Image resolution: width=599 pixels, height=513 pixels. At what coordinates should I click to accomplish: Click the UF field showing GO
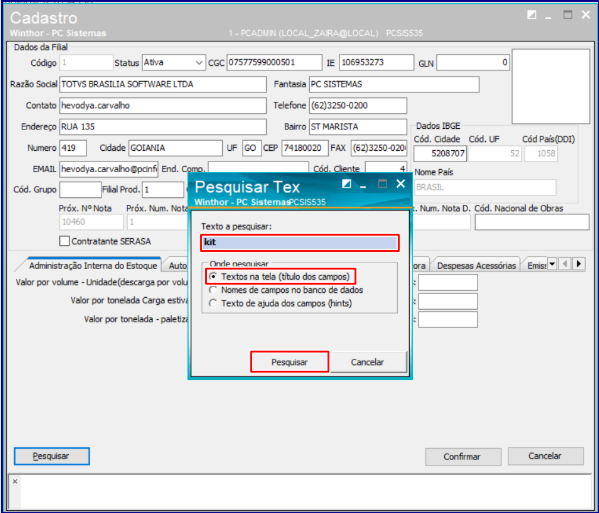point(251,148)
